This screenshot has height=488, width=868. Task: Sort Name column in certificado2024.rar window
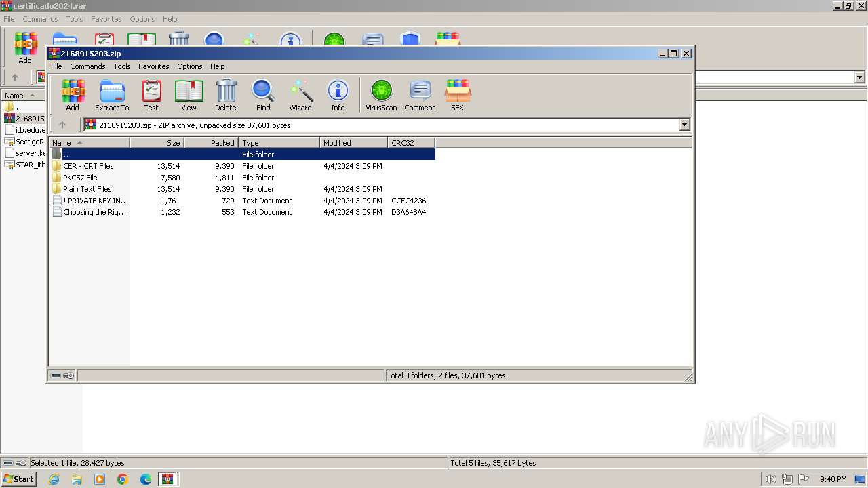[x=22, y=96]
